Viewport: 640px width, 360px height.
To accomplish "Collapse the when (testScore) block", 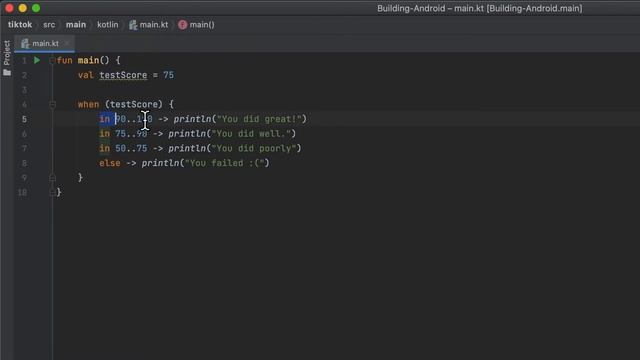I will (52, 104).
